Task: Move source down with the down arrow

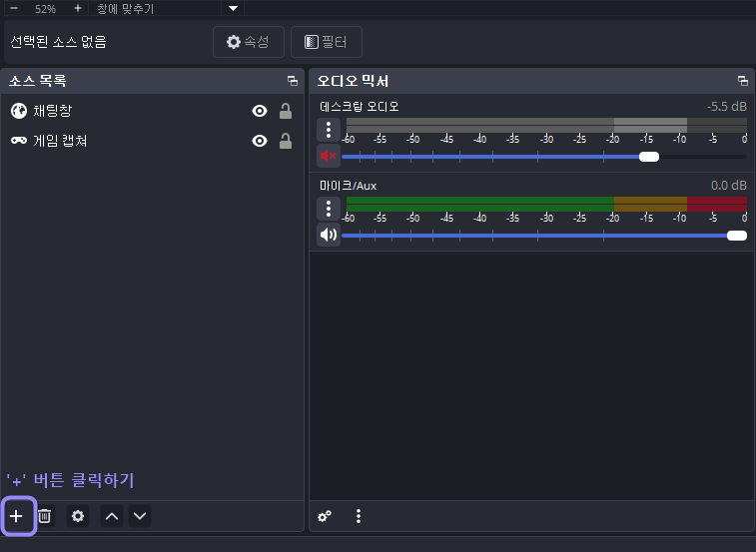Action: click(140, 516)
